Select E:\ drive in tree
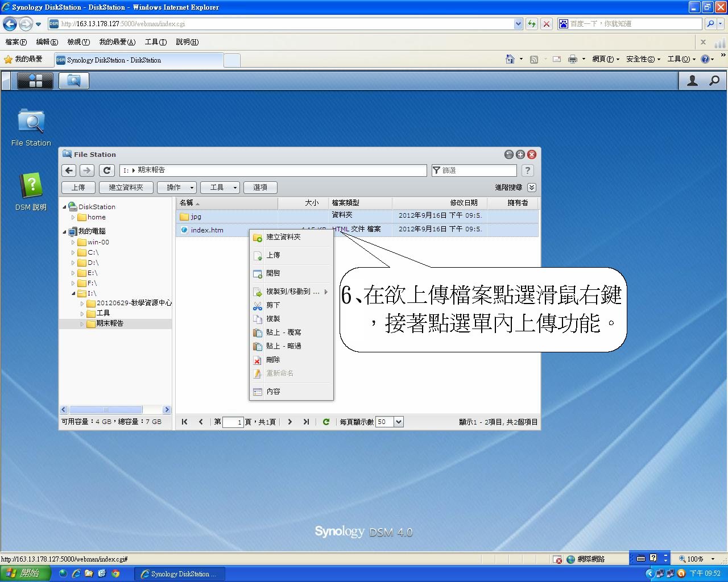Viewport: 728px width, 582px height. [93, 273]
